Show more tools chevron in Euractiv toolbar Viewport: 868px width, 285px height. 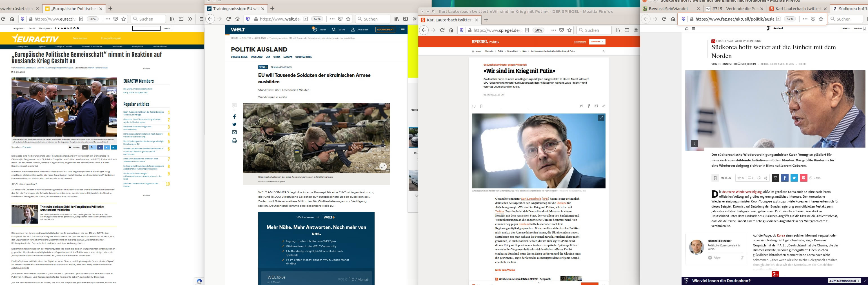click(x=190, y=19)
